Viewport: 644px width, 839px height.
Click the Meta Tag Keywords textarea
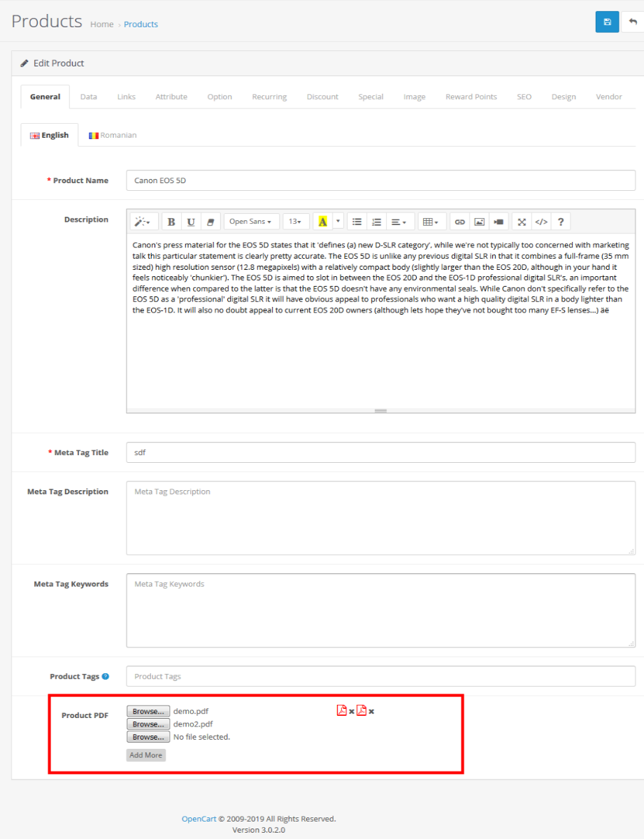380,610
